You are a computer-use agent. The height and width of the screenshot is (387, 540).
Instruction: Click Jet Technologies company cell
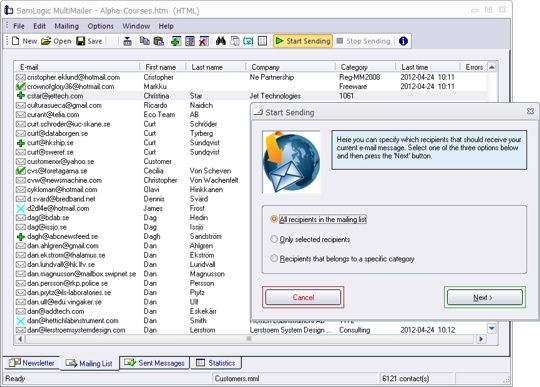coord(275,96)
